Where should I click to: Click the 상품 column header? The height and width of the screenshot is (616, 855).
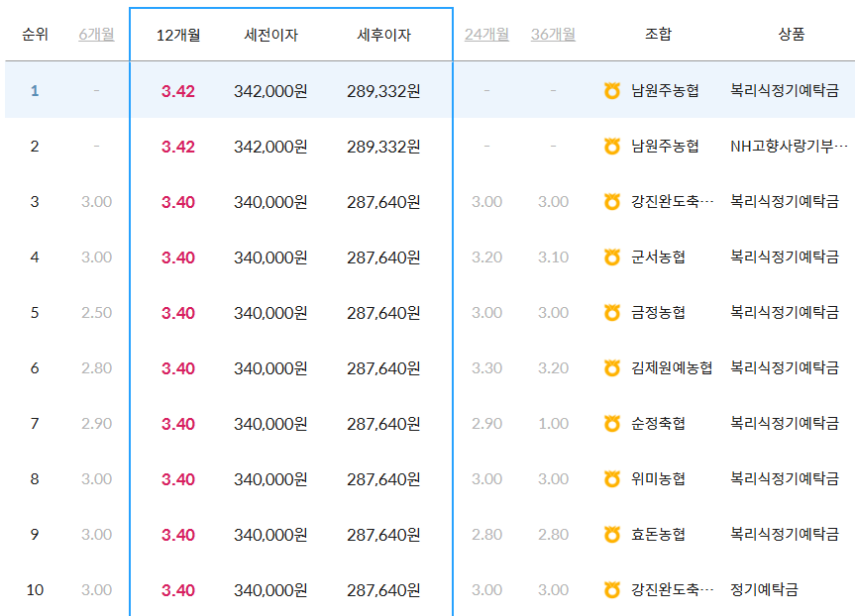792,34
